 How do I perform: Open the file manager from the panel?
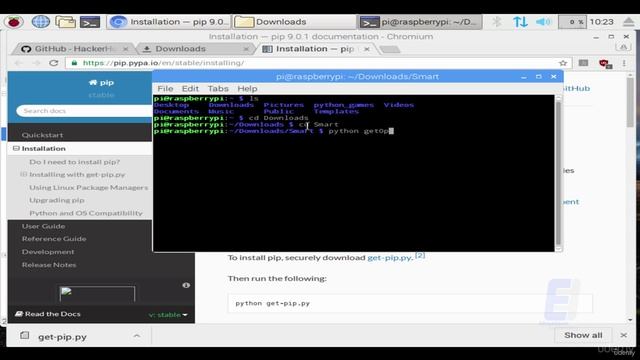[65, 22]
